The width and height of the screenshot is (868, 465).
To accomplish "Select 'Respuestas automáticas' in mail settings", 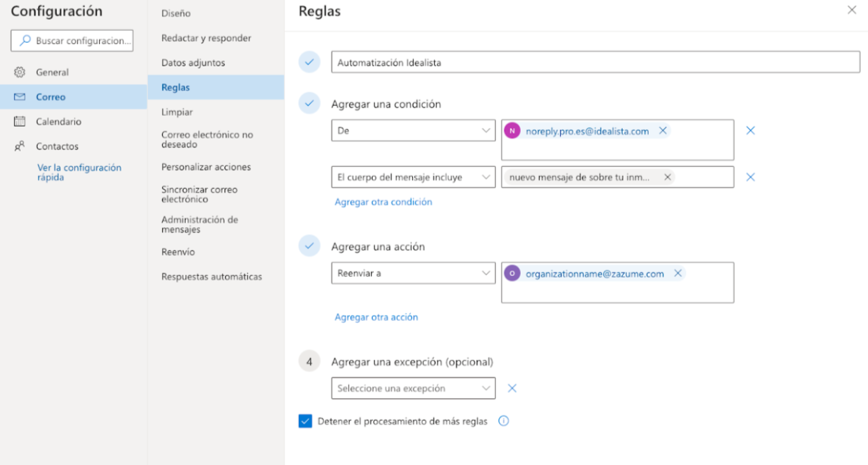I will click(x=211, y=277).
